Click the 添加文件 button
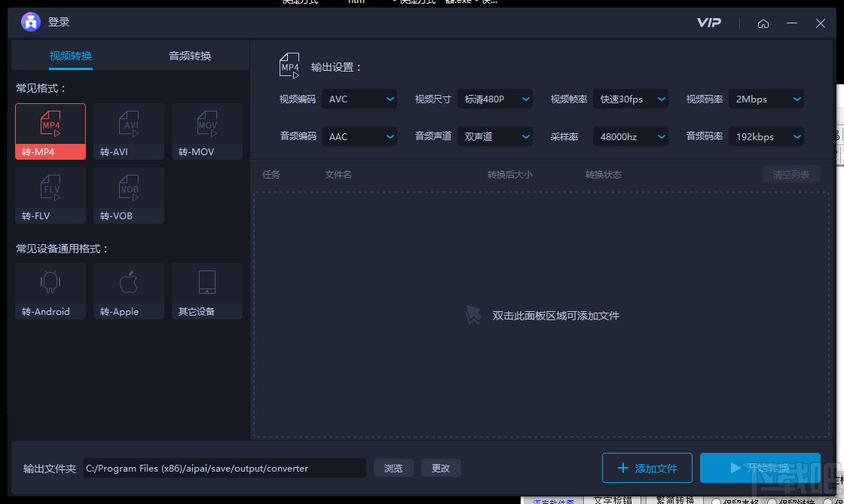This screenshot has width=844, height=504. click(647, 468)
